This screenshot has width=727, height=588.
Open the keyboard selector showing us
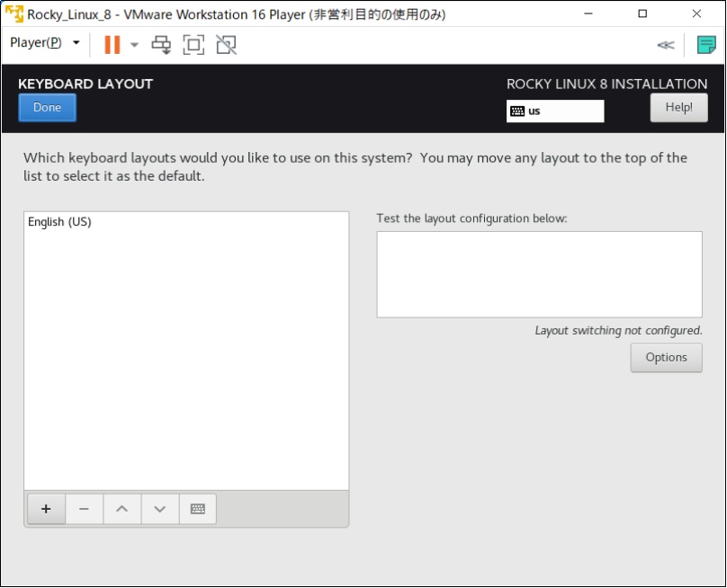(x=555, y=111)
